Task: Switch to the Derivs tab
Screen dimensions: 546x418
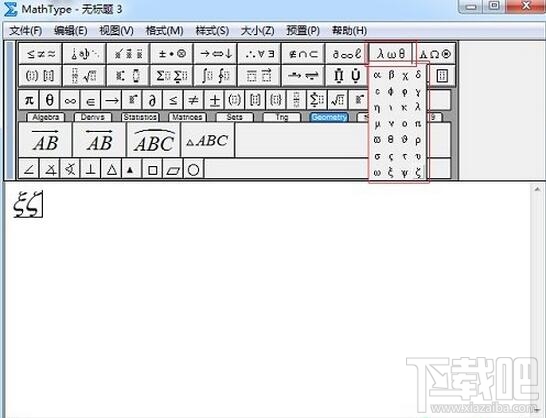Action: 93,117
